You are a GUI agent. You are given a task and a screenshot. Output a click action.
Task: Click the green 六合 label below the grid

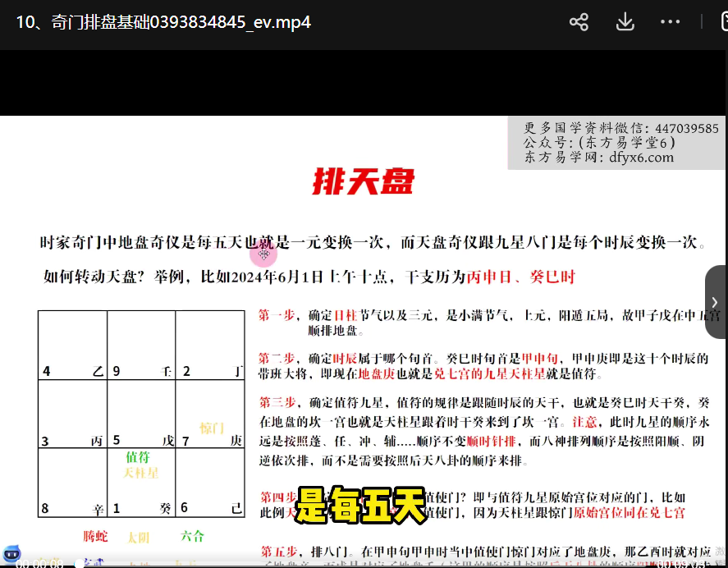tap(192, 536)
